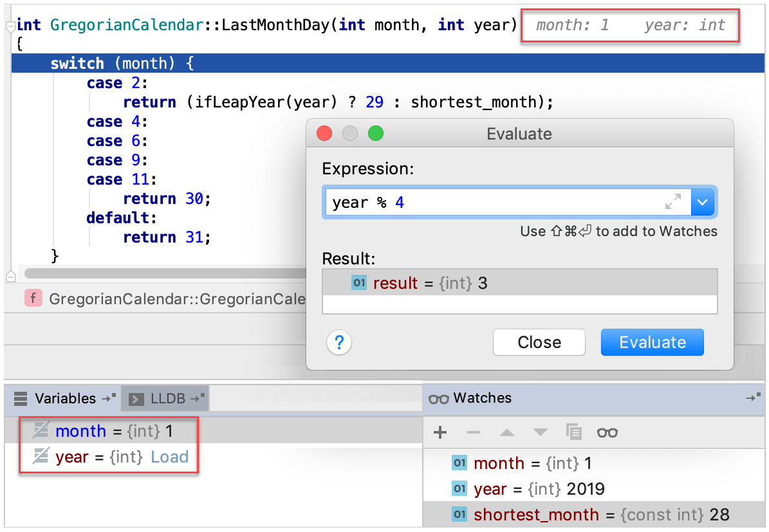The height and width of the screenshot is (532, 769).
Task: Collapse the LastMonthDay function with the fold marker
Action: click(10, 26)
